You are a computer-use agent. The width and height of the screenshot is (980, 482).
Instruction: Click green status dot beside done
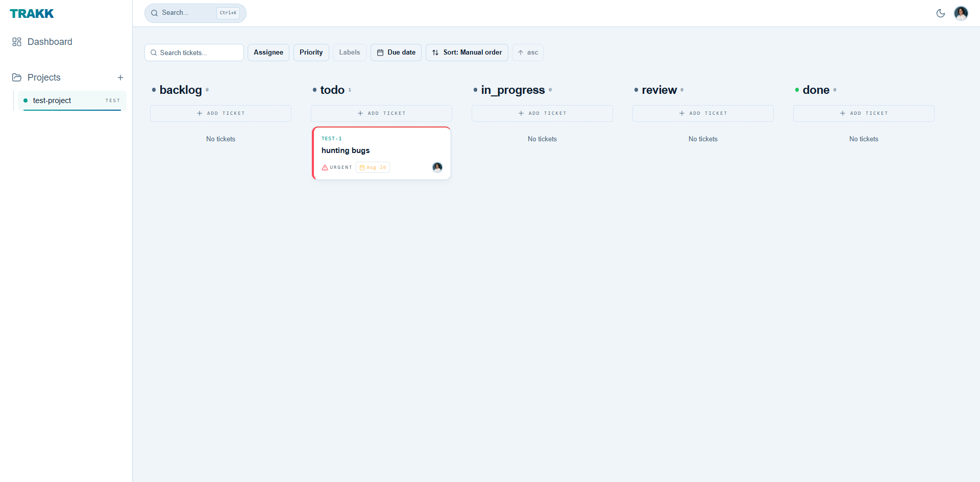coord(797,90)
